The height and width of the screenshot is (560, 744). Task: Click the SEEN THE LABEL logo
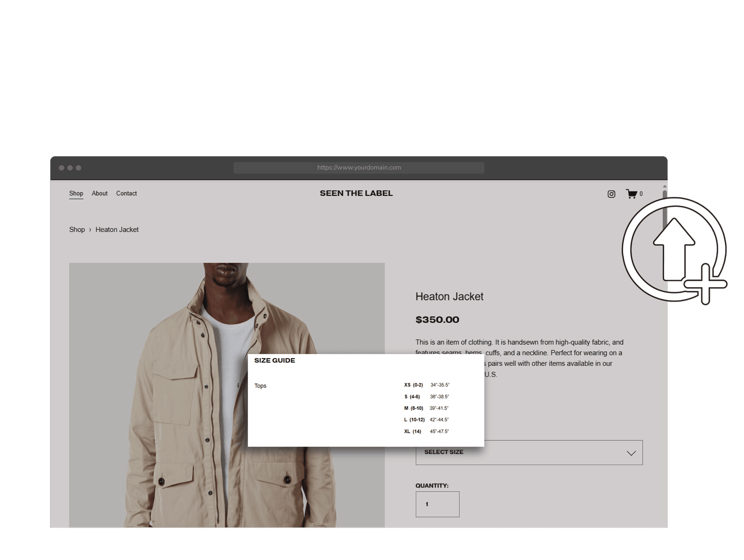(x=356, y=193)
